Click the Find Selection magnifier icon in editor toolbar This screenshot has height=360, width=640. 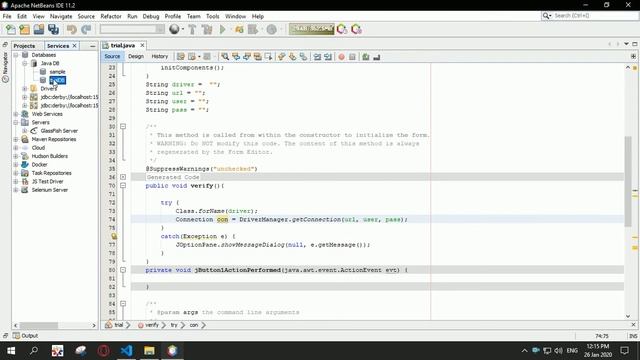click(x=225, y=57)
